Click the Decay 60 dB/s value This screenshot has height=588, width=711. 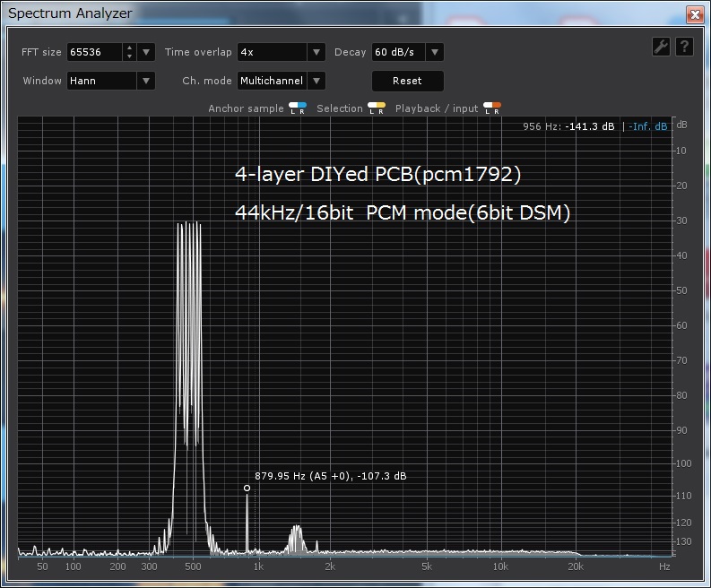[399, 52]
